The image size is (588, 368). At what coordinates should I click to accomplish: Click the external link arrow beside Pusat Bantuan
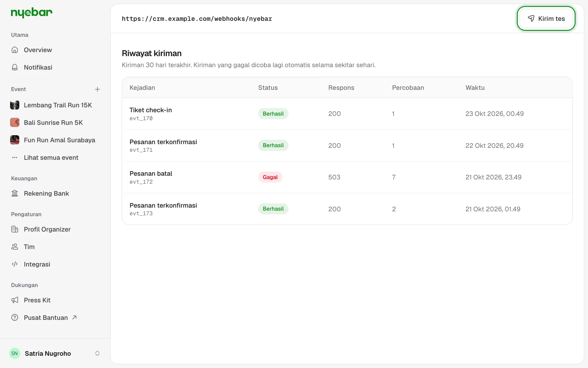[x=74, y=317]
